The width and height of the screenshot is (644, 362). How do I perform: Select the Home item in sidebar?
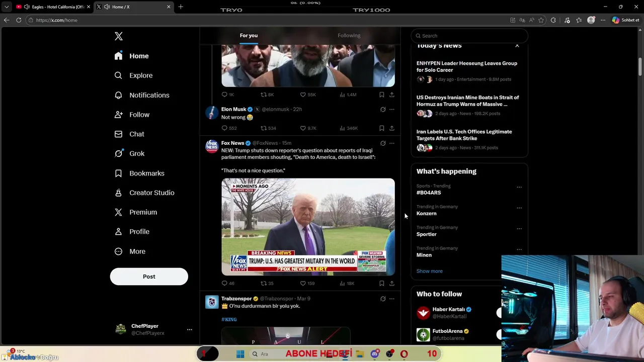[x=132, y=56]
